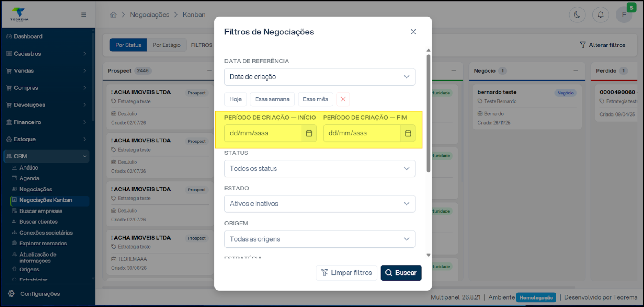Click the Essa semana quick filter
Screen dimensions: 644x307
coord(272,99)
